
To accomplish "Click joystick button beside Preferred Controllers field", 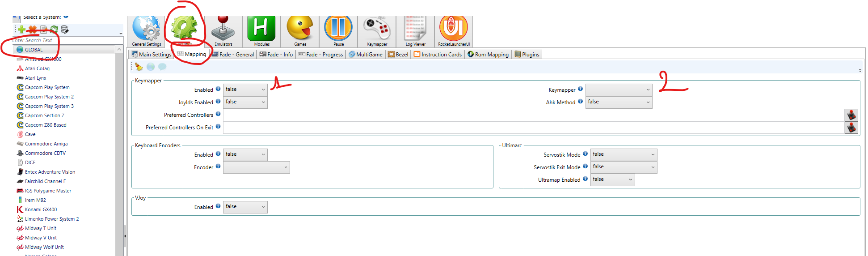I will [x=851, y=115].
